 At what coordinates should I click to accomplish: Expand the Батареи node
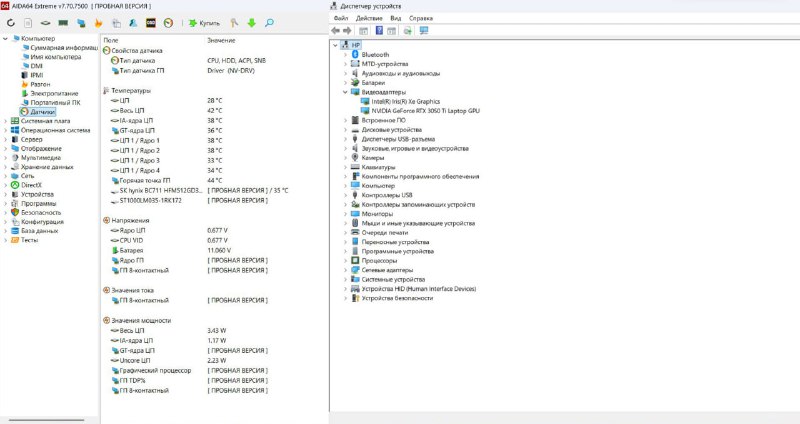[345, 83]
